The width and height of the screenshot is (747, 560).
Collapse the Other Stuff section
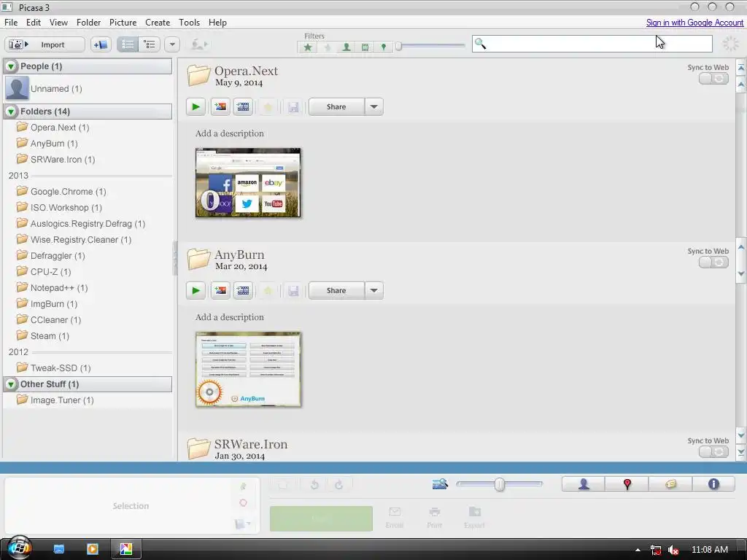point(11,384)
